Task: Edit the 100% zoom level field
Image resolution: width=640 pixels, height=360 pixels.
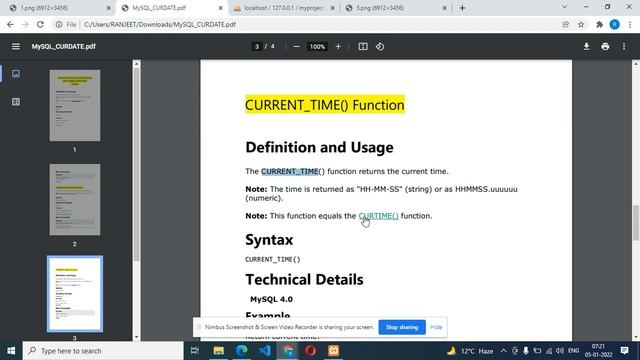Action: [317, 47]
